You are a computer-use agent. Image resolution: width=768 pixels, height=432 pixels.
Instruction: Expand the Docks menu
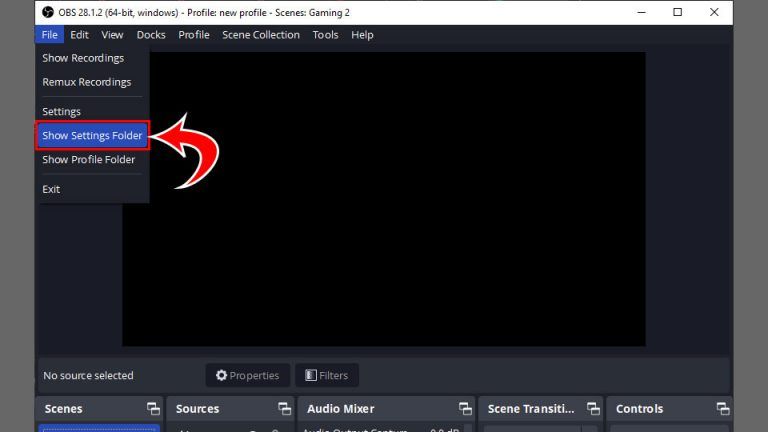tap(151, 35)
